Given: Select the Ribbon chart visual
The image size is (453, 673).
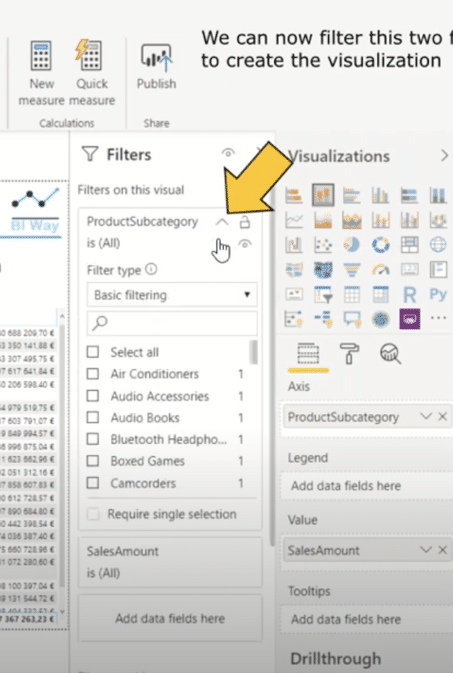Looking at the screenshot, I should [x=438, y=220].
